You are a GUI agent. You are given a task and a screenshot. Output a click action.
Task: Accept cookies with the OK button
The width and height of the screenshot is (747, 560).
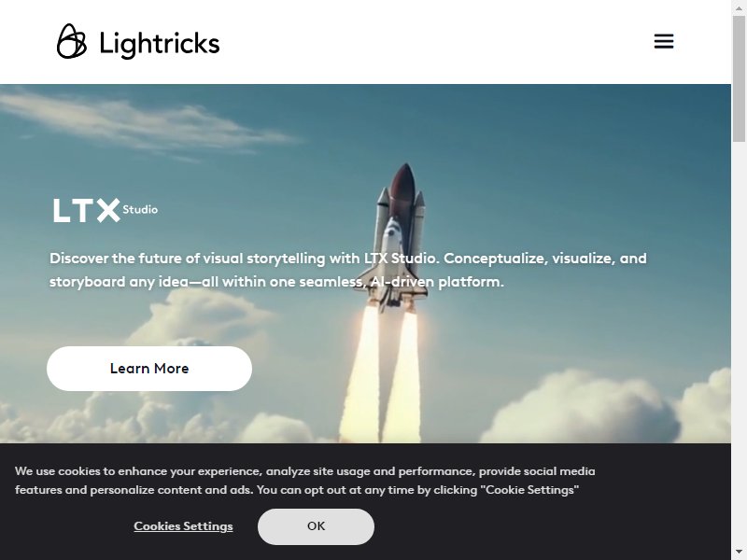coord(316,526)
